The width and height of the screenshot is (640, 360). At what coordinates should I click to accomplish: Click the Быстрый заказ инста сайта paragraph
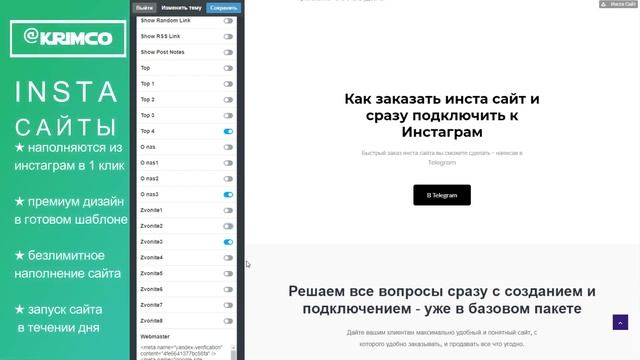[442, 158]
